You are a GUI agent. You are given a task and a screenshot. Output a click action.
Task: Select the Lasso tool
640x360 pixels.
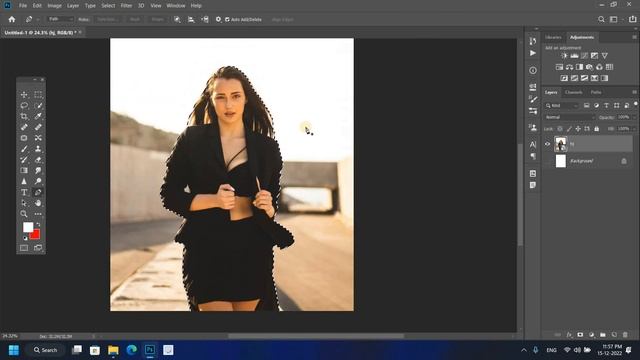pyautogui.click(x=24, y=106)
